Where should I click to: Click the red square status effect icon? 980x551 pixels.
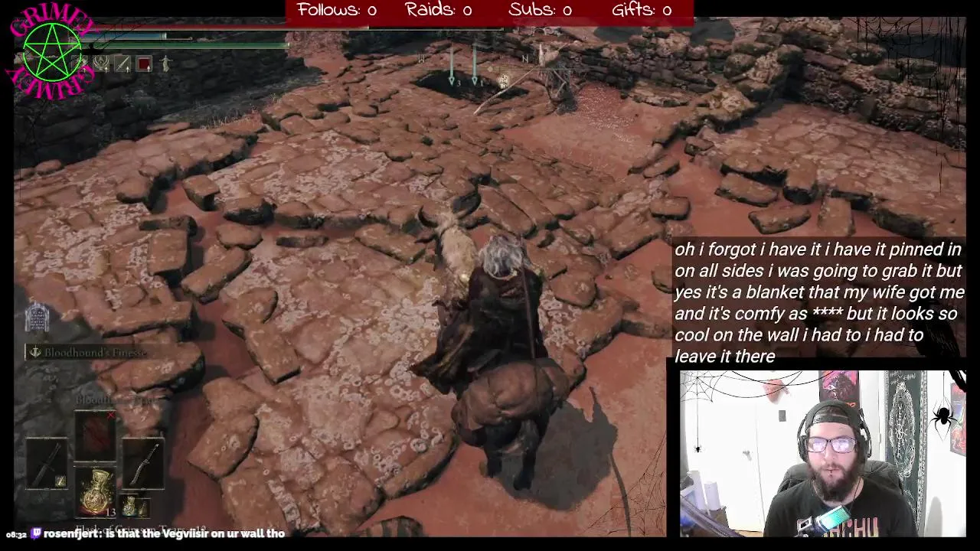[144, 64]
